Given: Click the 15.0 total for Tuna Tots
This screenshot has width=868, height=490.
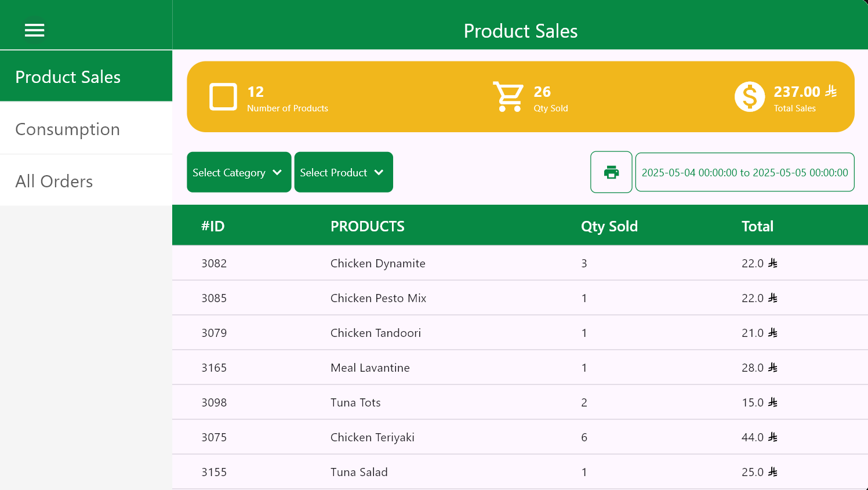Looking at the screenshot, I should [x=760, y=402].
